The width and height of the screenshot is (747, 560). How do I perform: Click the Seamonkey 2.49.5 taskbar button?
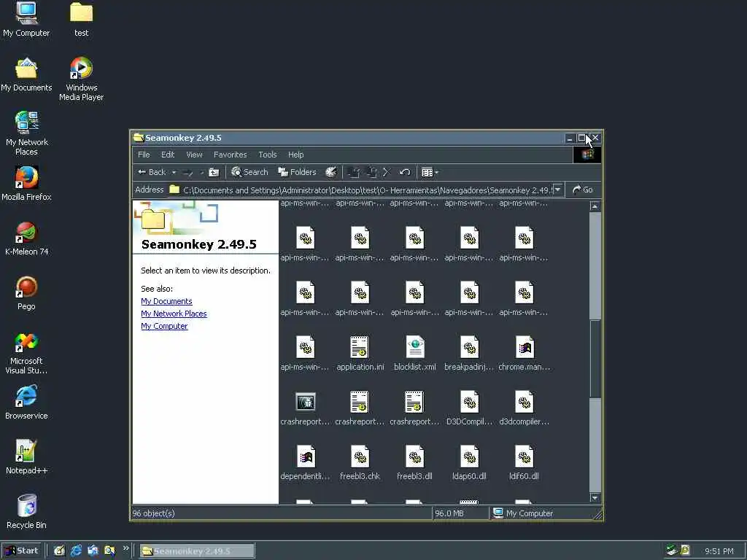(x=197, y=551)
